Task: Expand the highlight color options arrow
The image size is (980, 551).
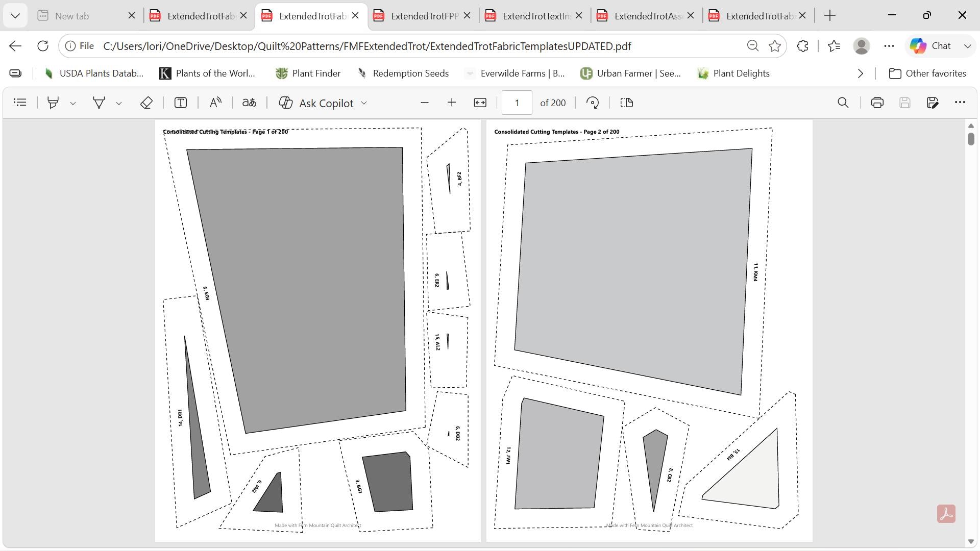Action: (73, 103)
